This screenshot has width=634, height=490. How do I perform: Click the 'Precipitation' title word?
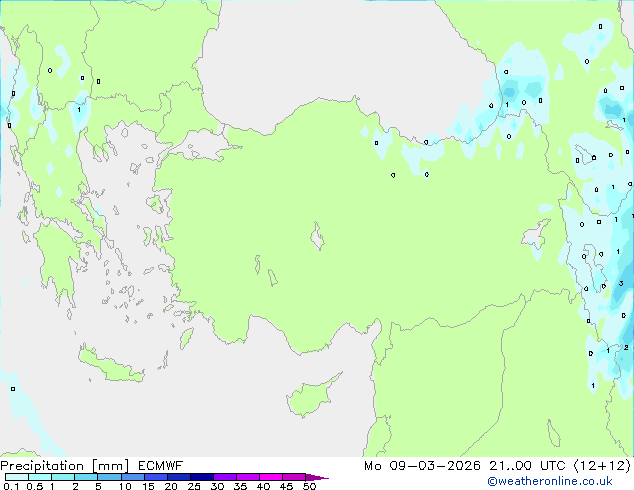pos(42,466)
